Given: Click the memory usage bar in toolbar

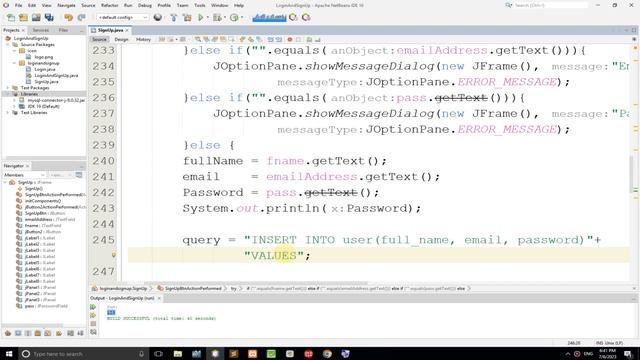Looking at the screenshot, I should pos(269,18).
